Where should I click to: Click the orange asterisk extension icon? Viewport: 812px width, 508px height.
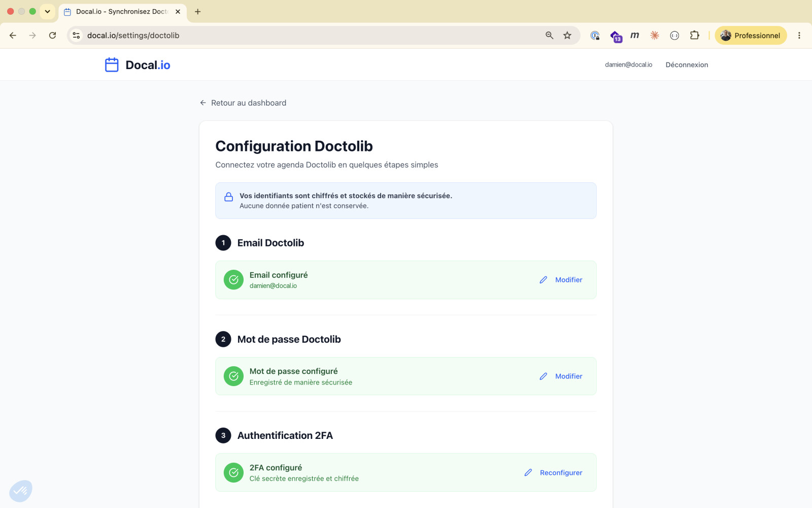tap(655, 36)
